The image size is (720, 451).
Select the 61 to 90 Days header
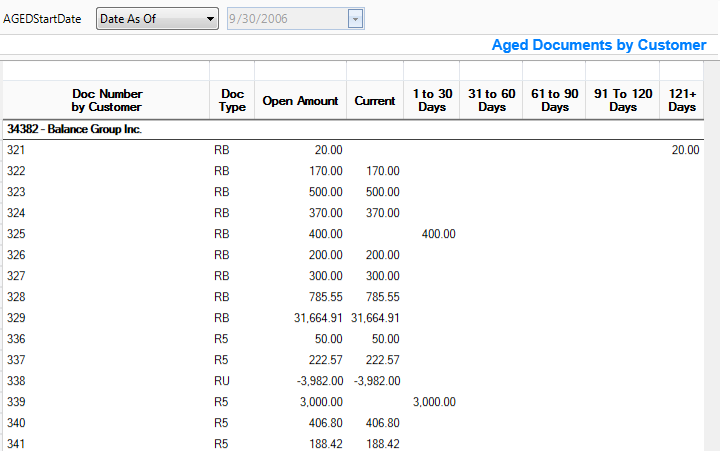coord(554,100)
